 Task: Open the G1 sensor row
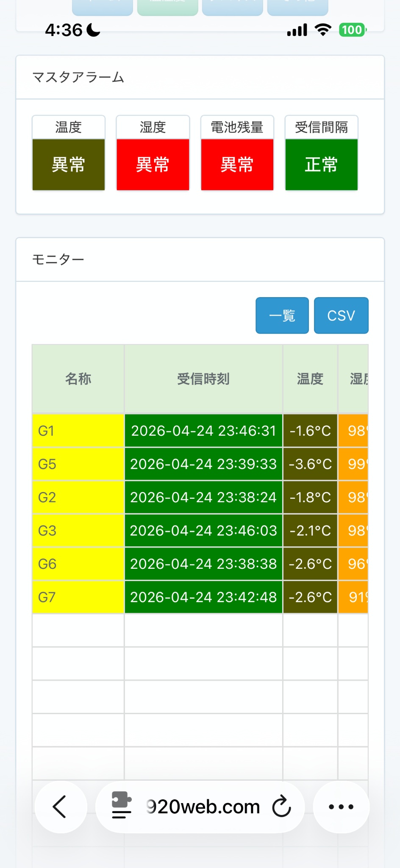200,431
